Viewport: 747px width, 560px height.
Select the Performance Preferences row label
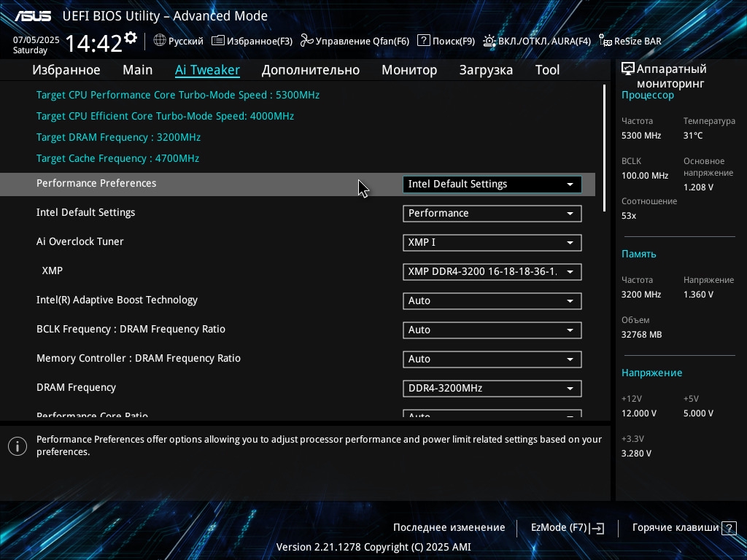coord(96,183)
